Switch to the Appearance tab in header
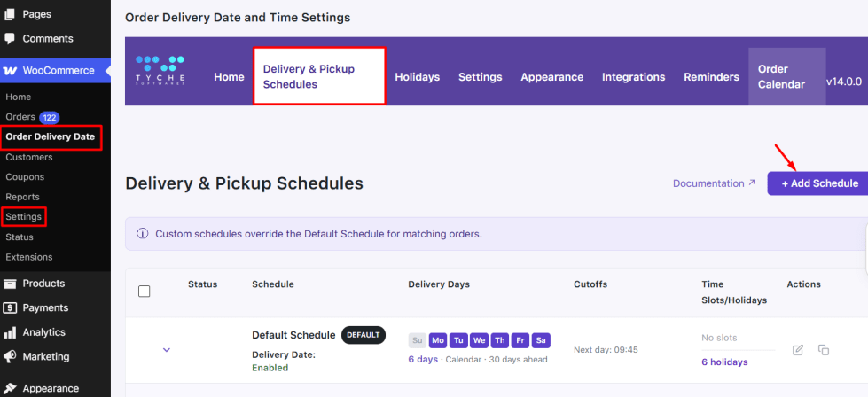868x397 pixels. click(551, 77)
